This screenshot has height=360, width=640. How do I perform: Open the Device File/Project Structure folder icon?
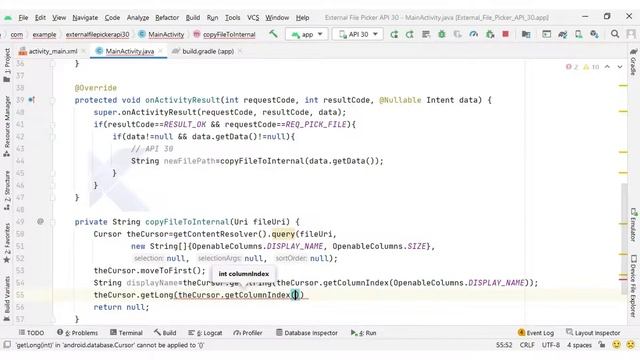pyautogui.click(x=526, y=34)
